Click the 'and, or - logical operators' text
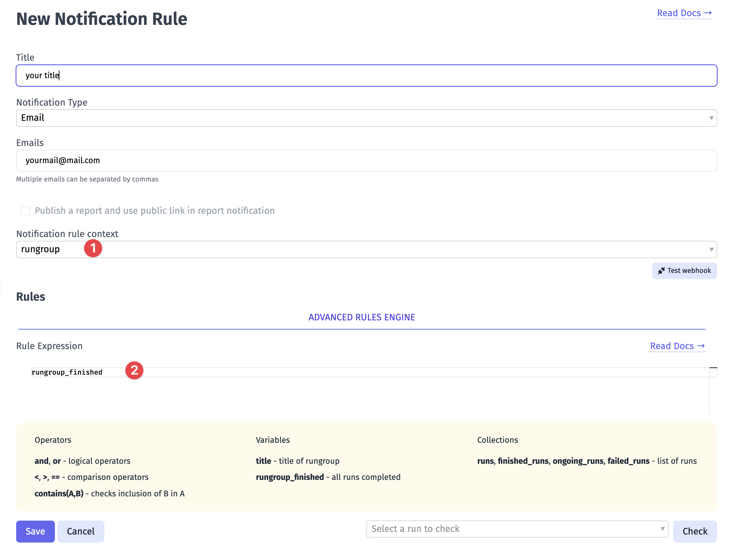 click(82, 461)
